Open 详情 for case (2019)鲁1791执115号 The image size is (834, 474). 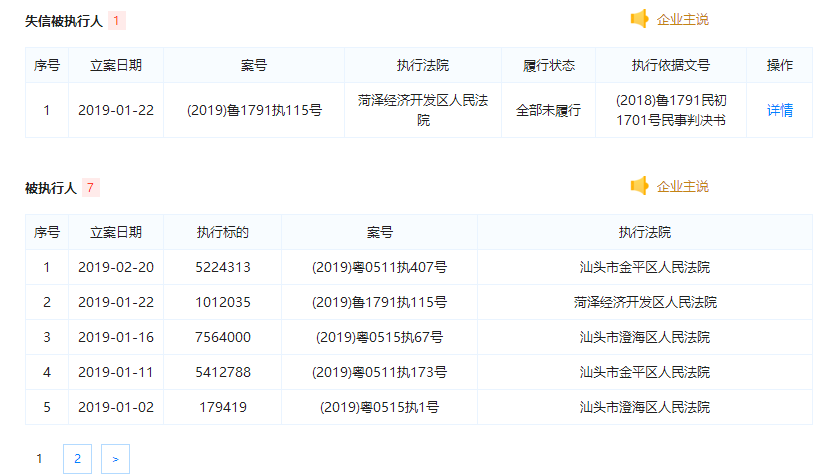point(780,110)
